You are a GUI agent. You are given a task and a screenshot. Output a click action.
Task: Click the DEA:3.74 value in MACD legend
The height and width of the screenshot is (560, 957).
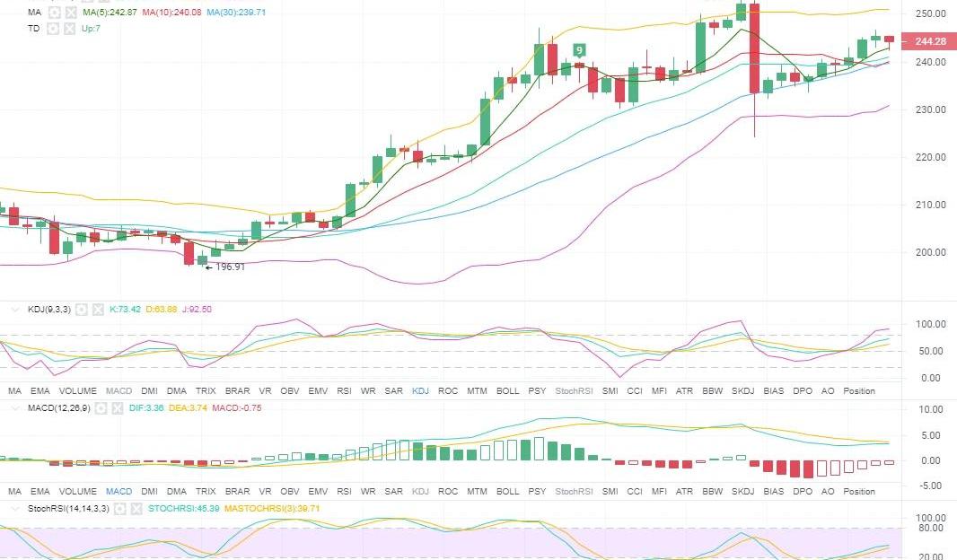tap(188, 408)
